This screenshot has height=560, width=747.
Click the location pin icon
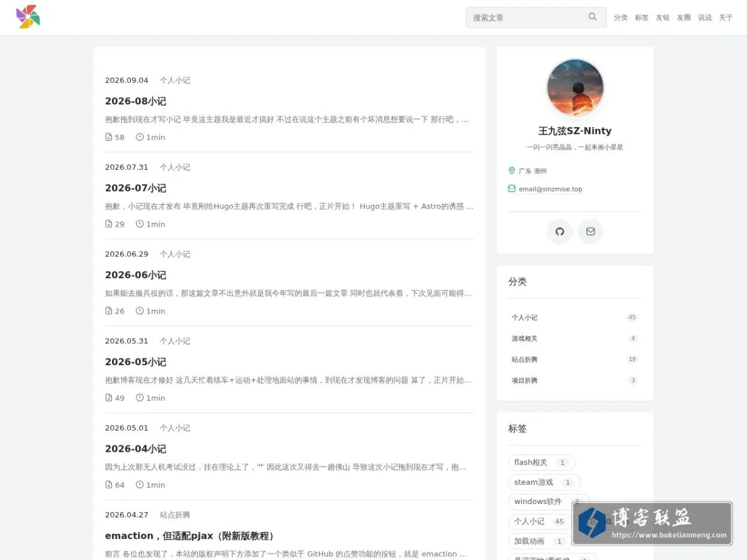512,170
